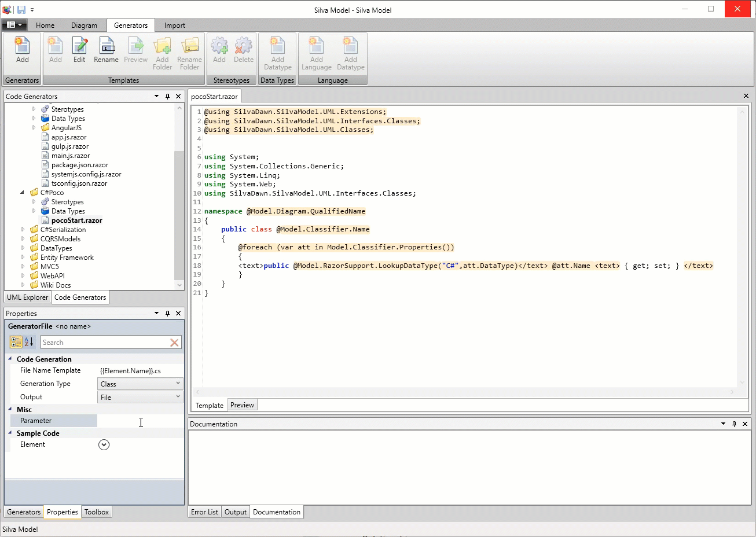756x537 pixels.
Task: Click the Preview template ribbon icon
Action: coord(135,50)
